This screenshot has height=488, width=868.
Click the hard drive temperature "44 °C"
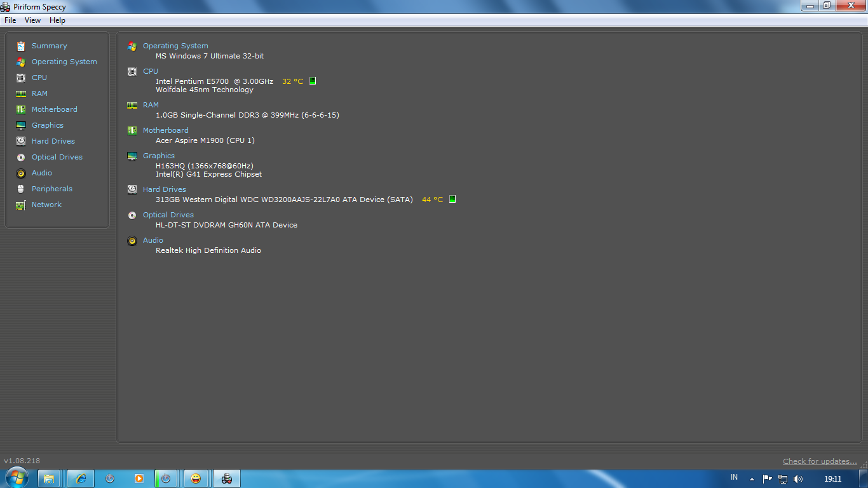pyautogui.click(x=432, y=200)
